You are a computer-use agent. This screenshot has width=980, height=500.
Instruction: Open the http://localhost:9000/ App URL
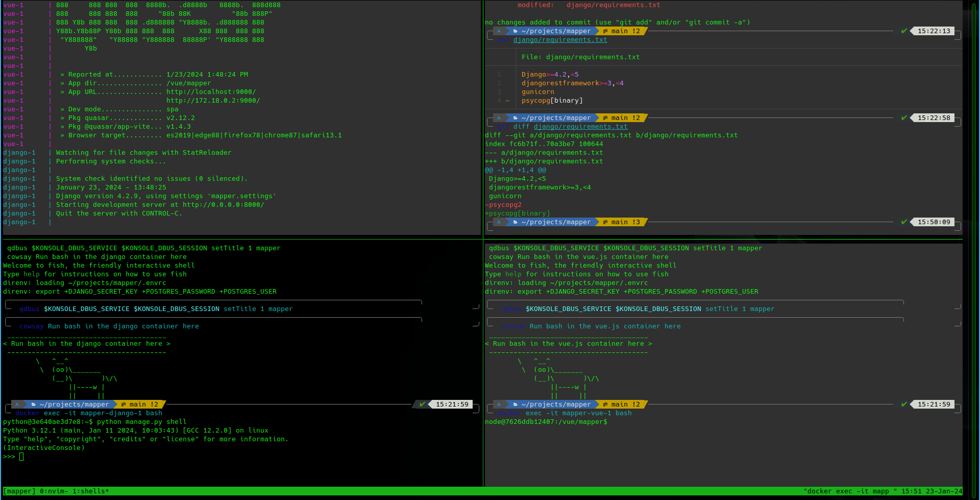click(x=211, y=92)
